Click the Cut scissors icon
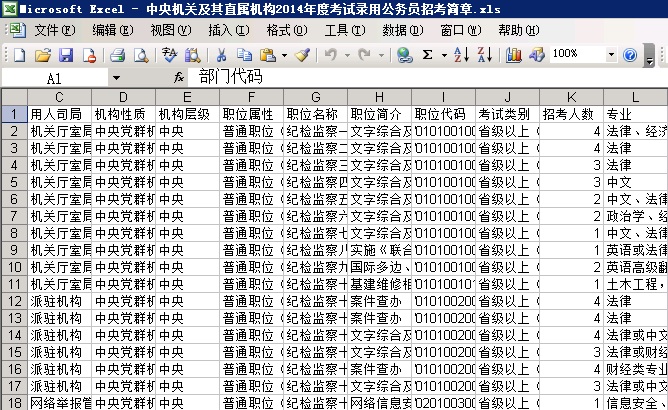This screenshot has width=668, height=410. point(218,55)
